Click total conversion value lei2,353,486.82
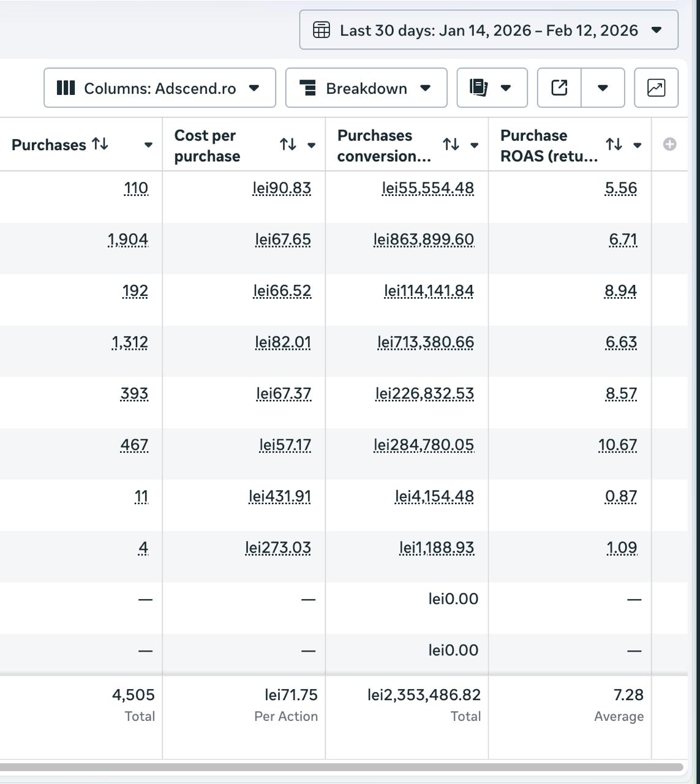This screenshot has width=700, height=784. coord(424,695)
